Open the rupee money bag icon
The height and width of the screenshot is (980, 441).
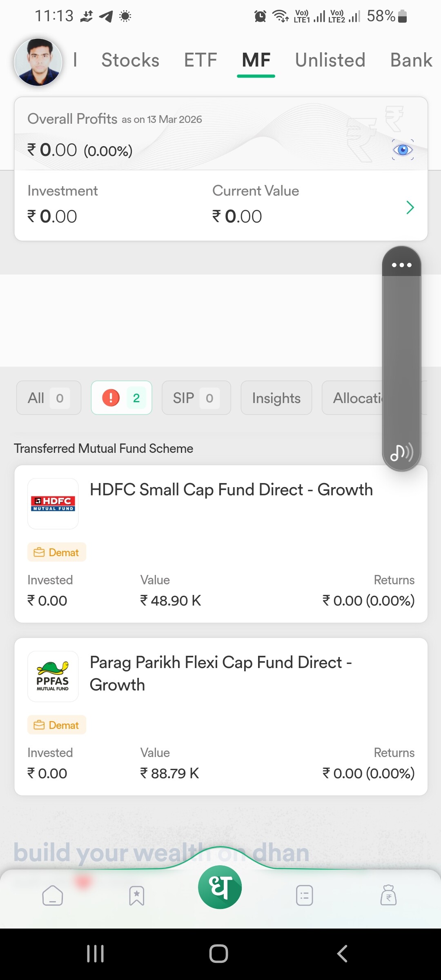388,895
